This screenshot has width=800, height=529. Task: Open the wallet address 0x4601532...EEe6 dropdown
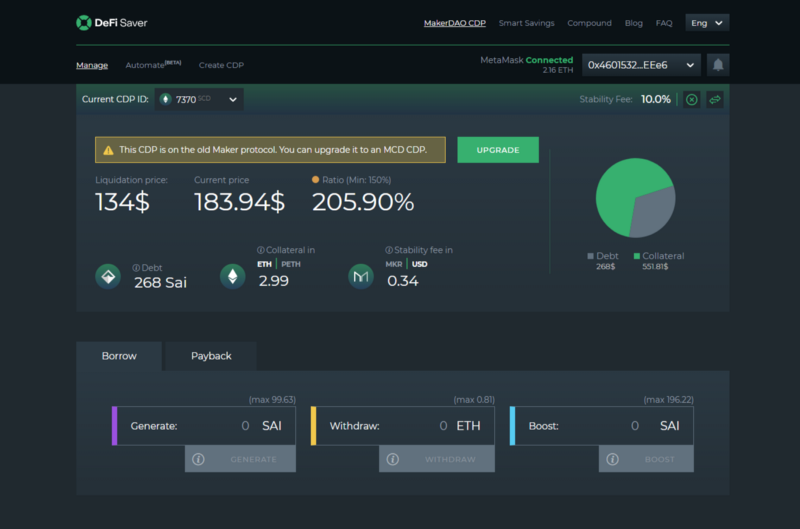[x=641, y=65]
